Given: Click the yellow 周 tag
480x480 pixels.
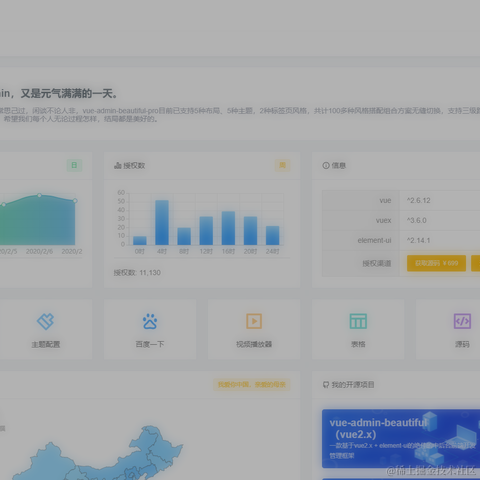Looking at the screenshot, I should [x=282, y=165].
